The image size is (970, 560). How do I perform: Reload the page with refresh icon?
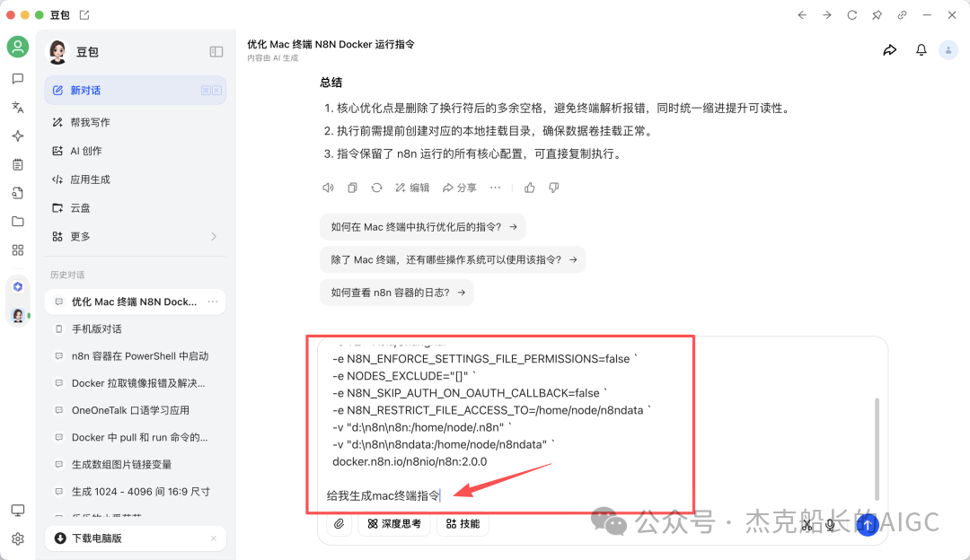click(x=851, y=15)
